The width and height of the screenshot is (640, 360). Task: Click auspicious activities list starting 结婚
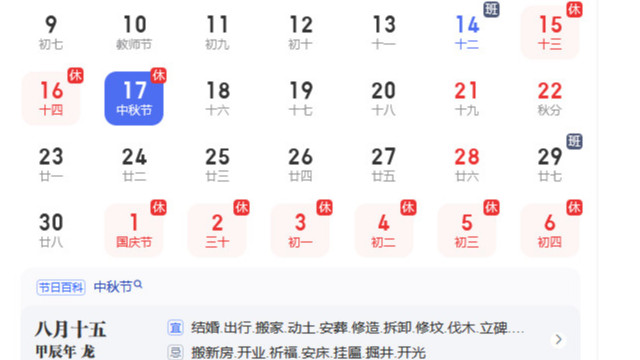(x=358, y=328)
